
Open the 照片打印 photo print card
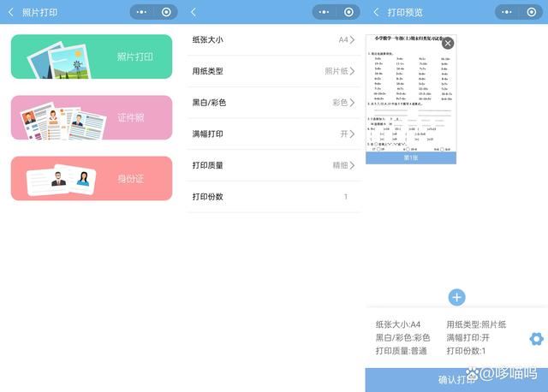coord(92,56)
